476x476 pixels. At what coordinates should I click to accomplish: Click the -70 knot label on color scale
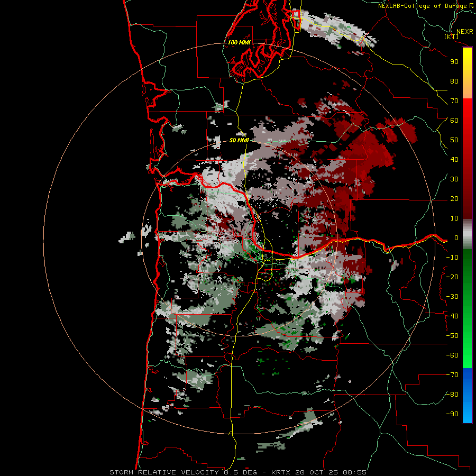click(452, 375)
